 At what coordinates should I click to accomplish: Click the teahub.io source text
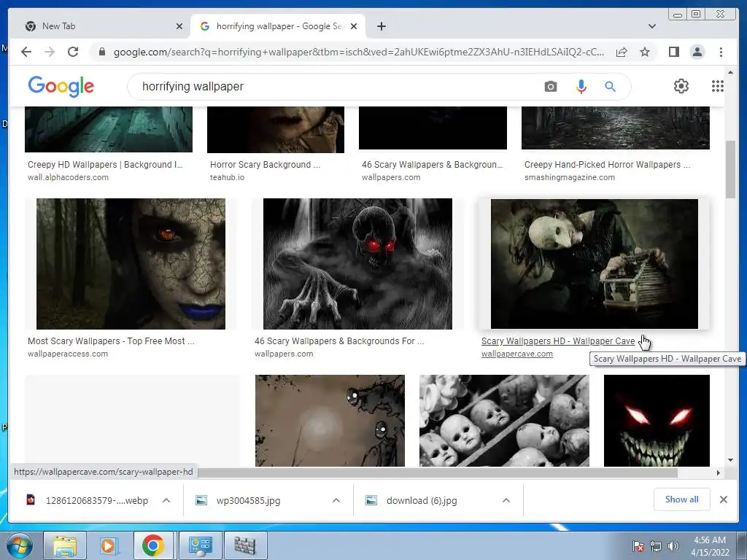tap(227, 177)
